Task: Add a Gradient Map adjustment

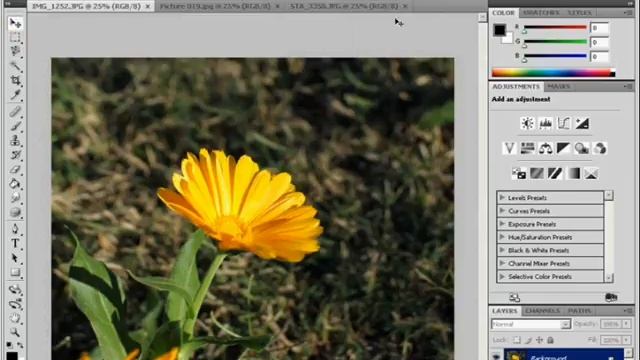Action: [x=573, y=173]
